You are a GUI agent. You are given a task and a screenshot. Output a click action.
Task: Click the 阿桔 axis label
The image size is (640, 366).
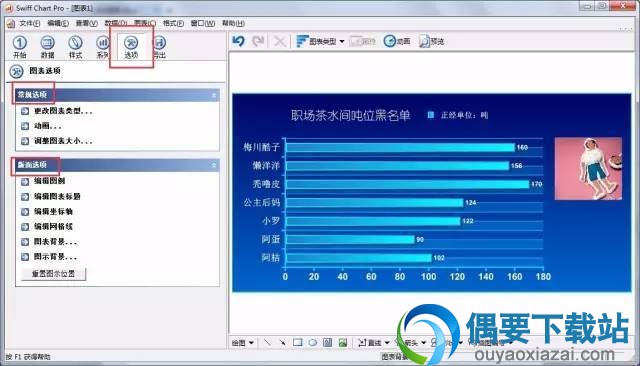pos(271,257)
